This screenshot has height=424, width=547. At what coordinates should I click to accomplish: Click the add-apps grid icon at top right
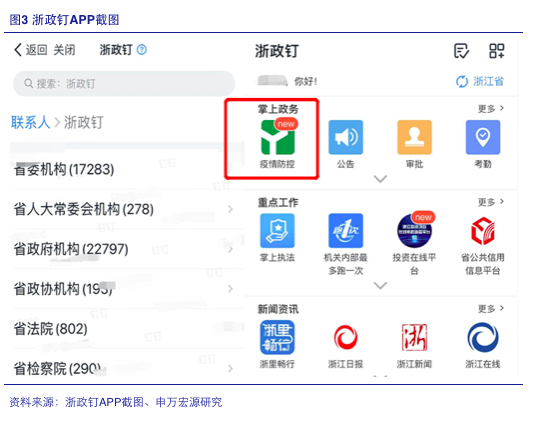pos(497,51)
